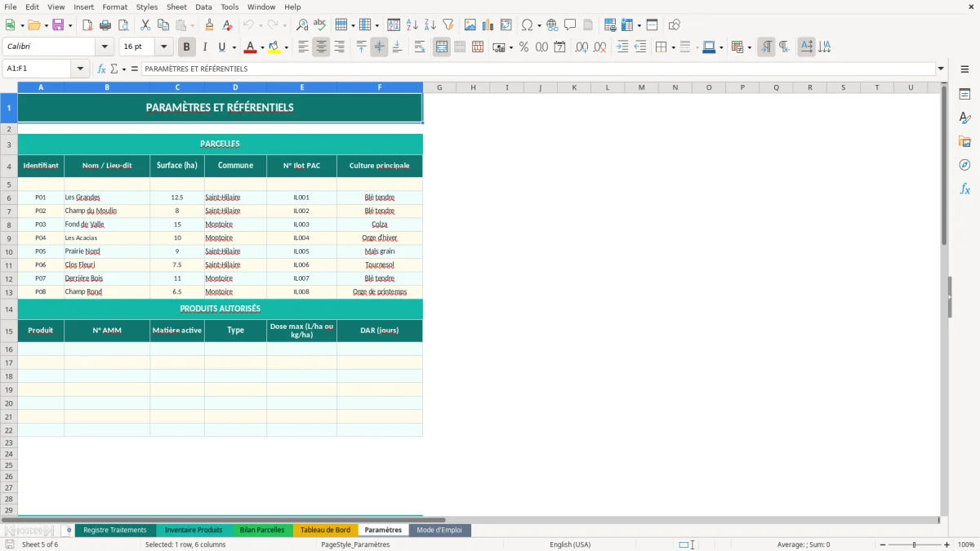Open the Sheet menu
This screenshot has height=551, width=980.
coord(177,7)
